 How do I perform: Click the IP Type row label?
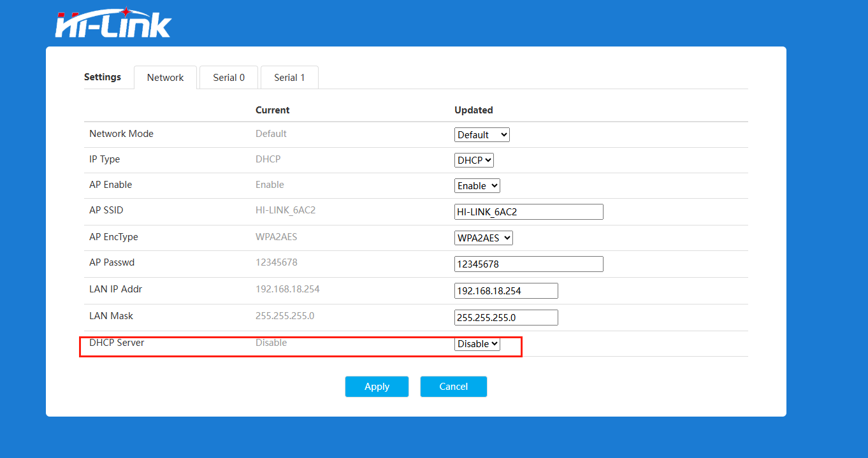coord(105,159)
